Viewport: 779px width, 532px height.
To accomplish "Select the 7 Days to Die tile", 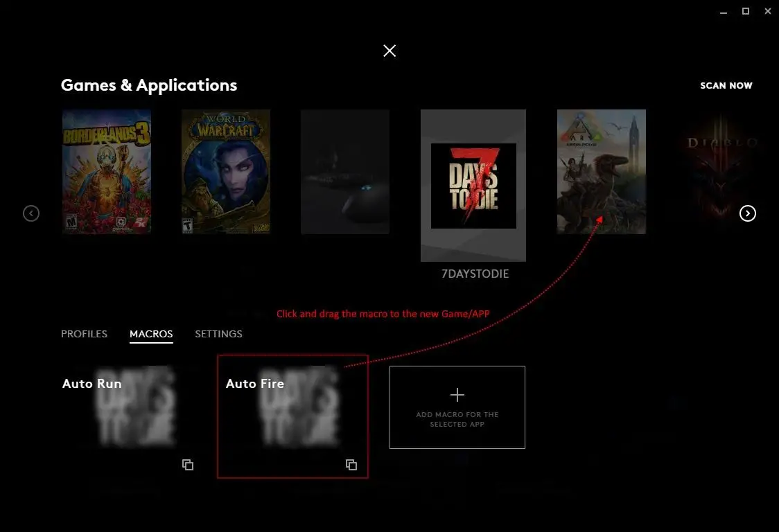I will (x=473, y=185).
